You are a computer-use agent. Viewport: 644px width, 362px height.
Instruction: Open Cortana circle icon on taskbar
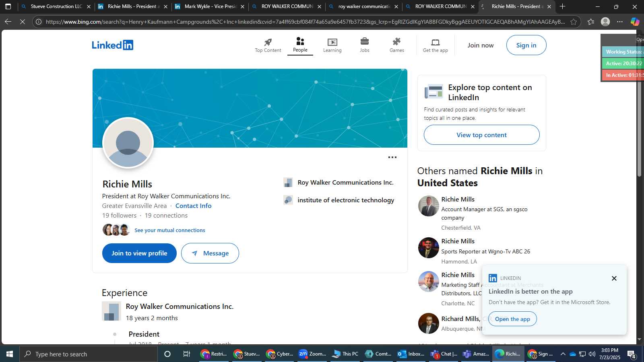click(167, 354)
